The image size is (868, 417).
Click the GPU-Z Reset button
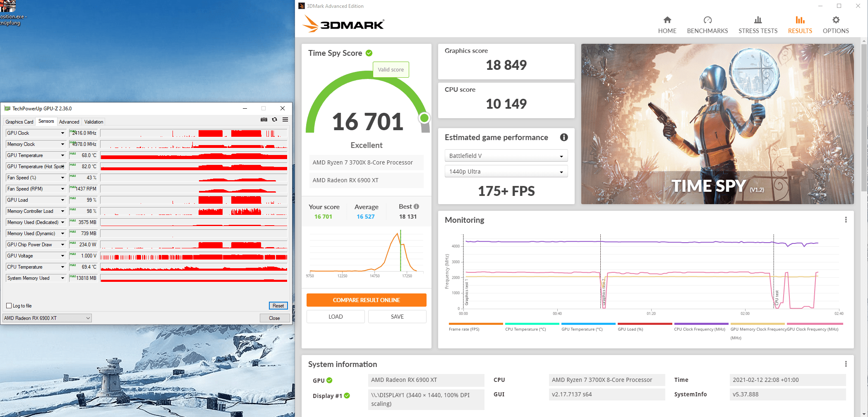[x=278, y=306]
